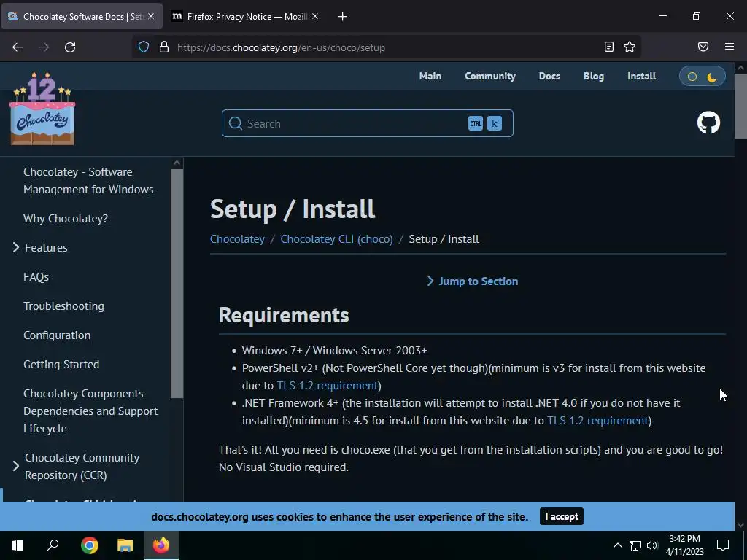The image size is (747, 560).
Task: Click the sidebar scrollbar thumb
Action: coord(177,284)
